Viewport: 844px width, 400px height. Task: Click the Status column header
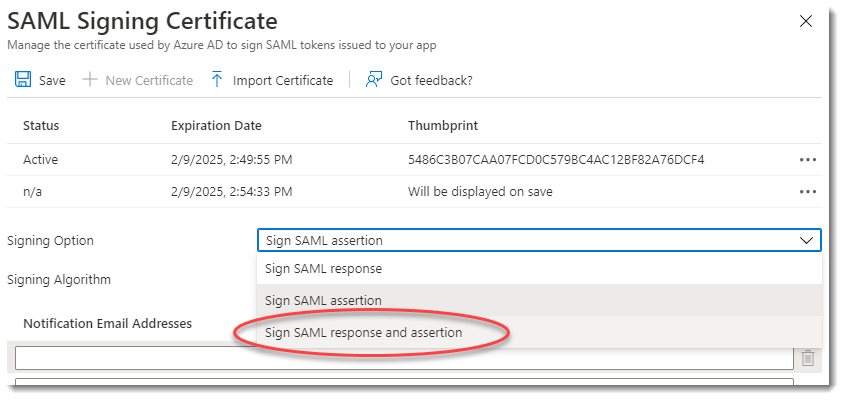(x=41, y=126)
